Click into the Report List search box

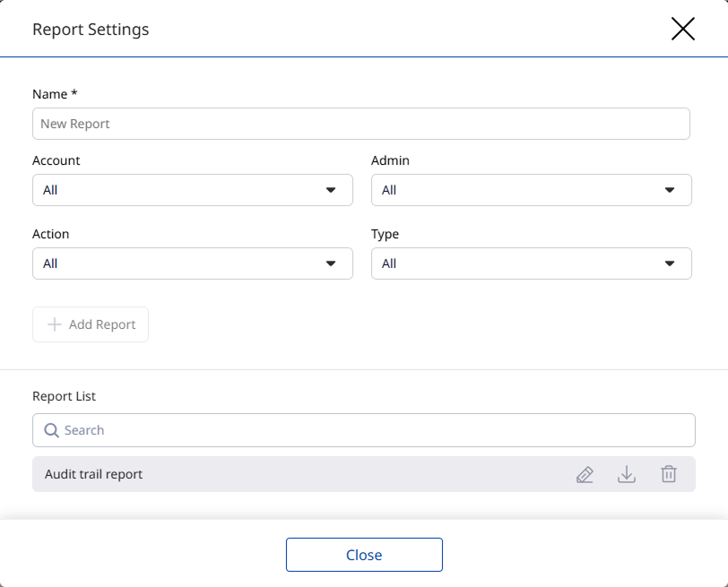(377, 430)
